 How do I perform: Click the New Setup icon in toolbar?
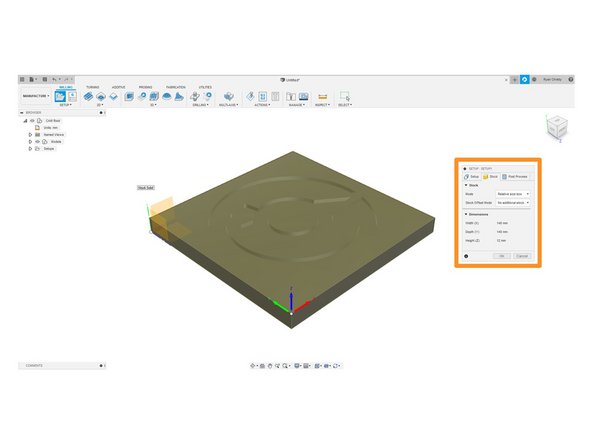[x=60, y=96]
